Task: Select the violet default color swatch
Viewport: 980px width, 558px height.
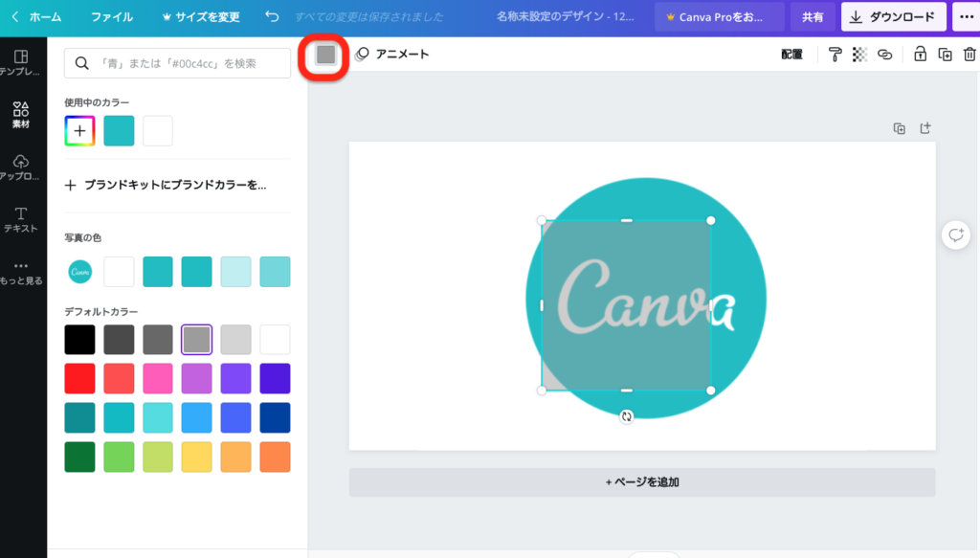Action: click(x=235, y=379)
